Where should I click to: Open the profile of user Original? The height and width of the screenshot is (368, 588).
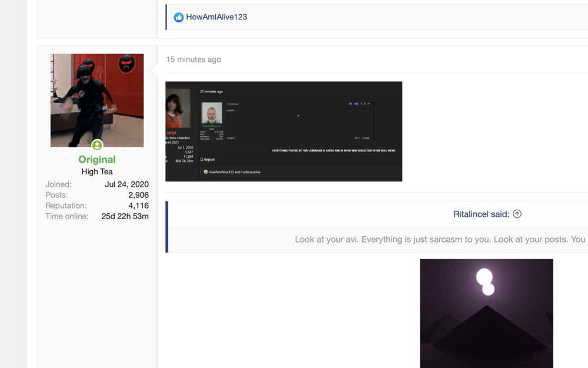click(x=97, y=160)
